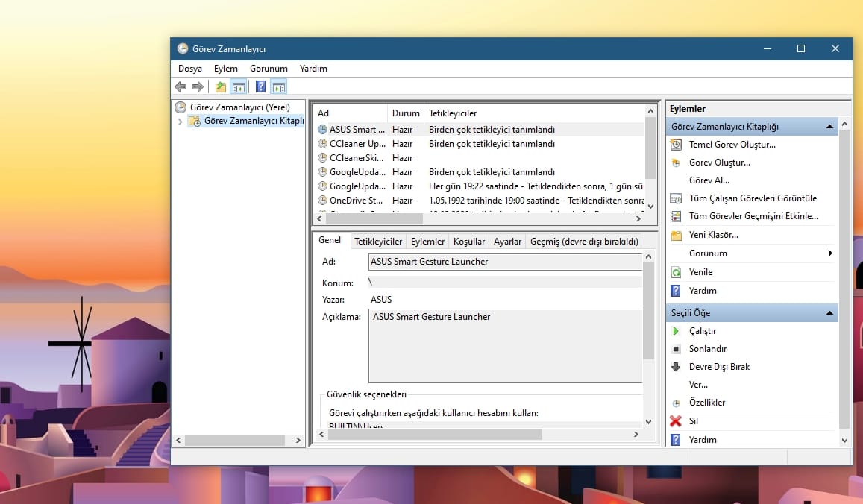Click the Forward arrow toolbar icon
Viewport: 863px width, 504px height.
coord(197,87)
